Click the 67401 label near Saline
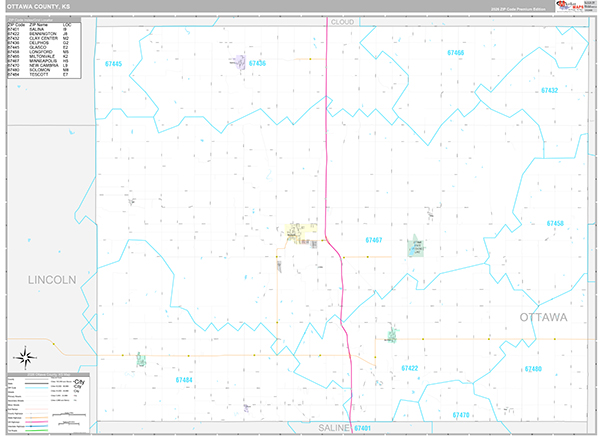600x436 pixels. (x=362, y=428)
